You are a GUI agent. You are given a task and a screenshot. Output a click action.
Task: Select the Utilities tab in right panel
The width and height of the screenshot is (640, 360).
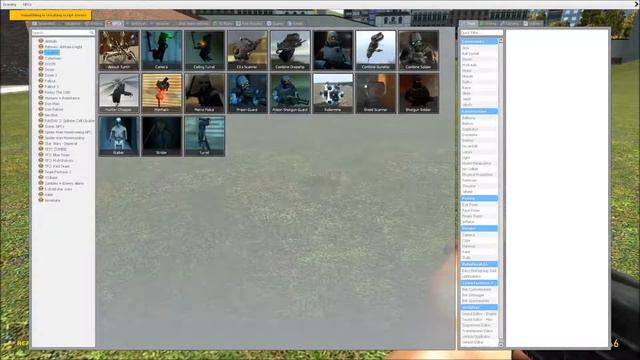pyautogui.click(x=533, y=24)
